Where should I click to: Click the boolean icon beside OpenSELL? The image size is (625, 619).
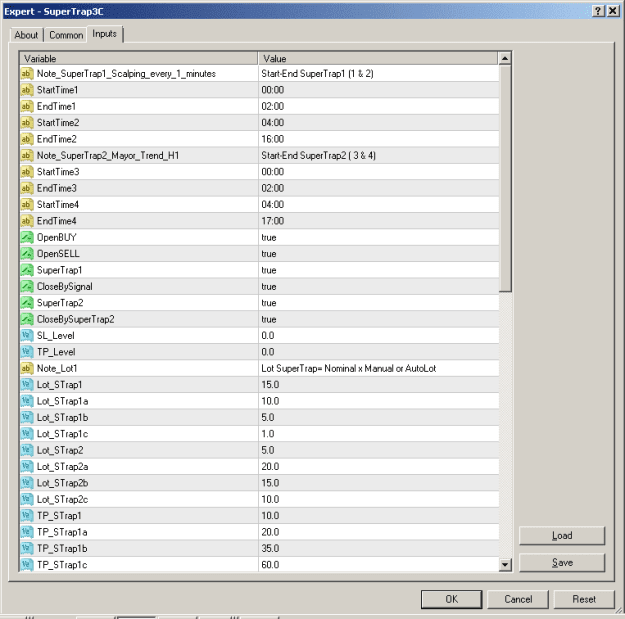pos(27,254)
